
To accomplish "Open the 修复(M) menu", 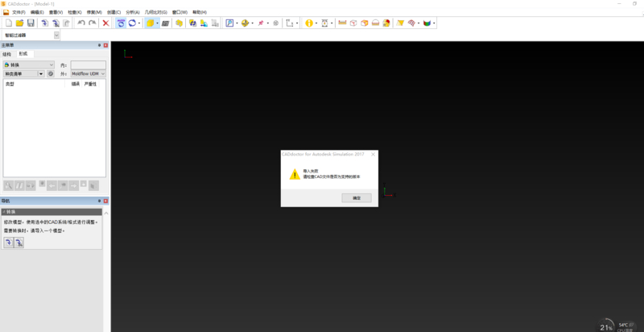I will click(x=94, y=12).
